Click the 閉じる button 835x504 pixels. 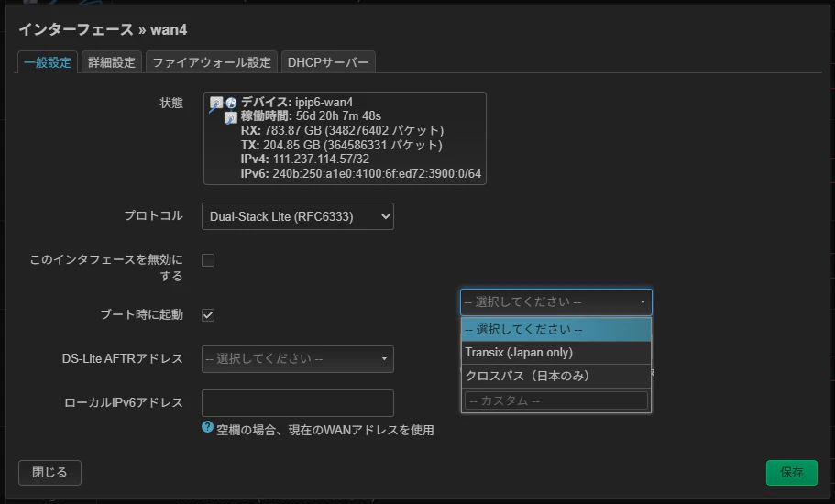49,473
